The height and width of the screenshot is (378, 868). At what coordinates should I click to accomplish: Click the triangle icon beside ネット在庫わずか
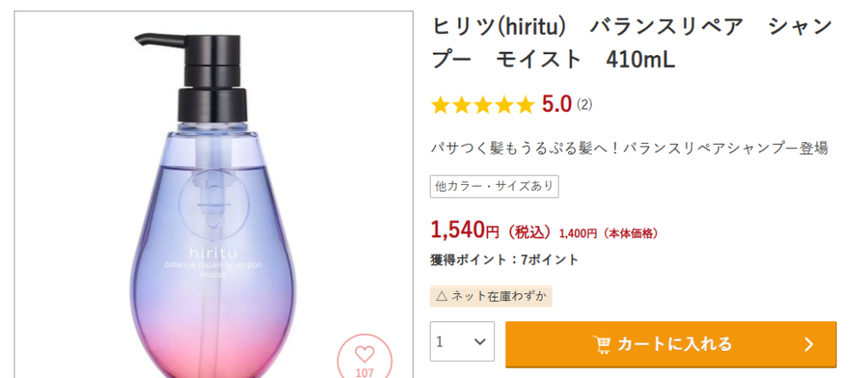point(441,296)
